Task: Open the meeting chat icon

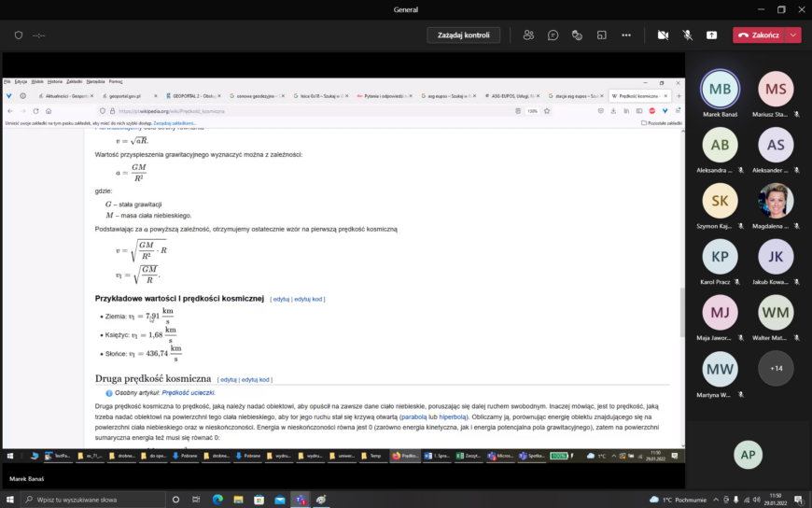Action: (553, 35)
